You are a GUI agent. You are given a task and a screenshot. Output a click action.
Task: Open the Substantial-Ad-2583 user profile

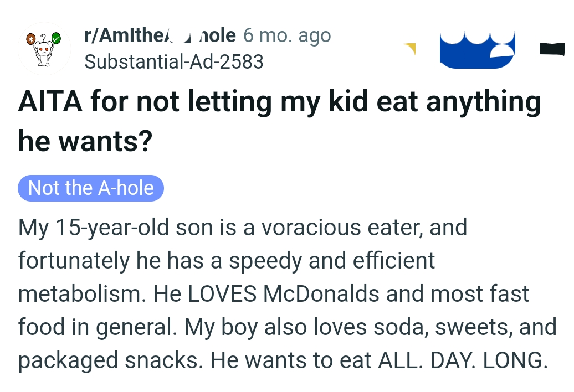coord(173,61)
